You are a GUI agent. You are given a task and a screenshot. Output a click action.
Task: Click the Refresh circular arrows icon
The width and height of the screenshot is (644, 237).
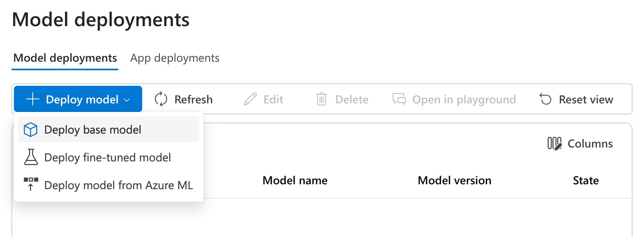point(161,99)
